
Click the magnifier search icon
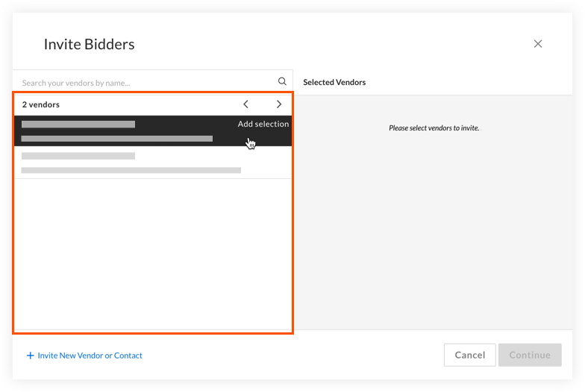coord(282,81)
